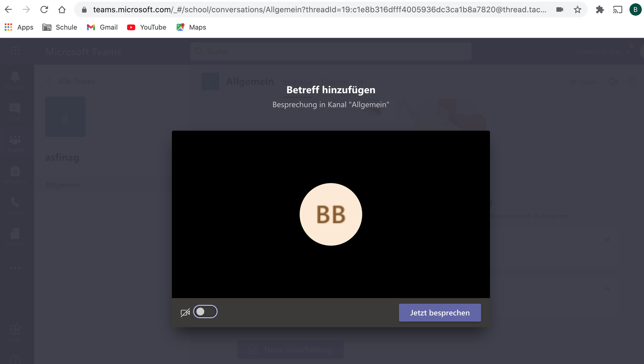Open camera permission icon in address bar
The image size is (644, 364).
(x=560, y=10)
